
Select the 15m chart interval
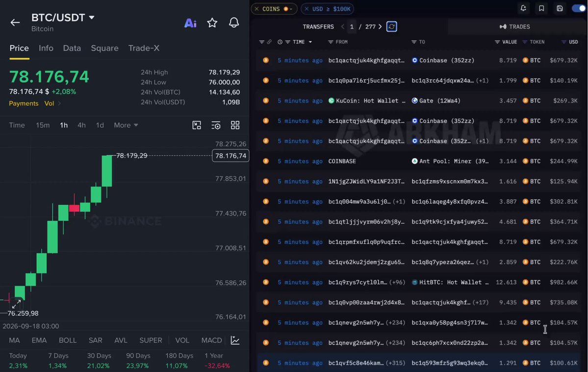(43, 125)
